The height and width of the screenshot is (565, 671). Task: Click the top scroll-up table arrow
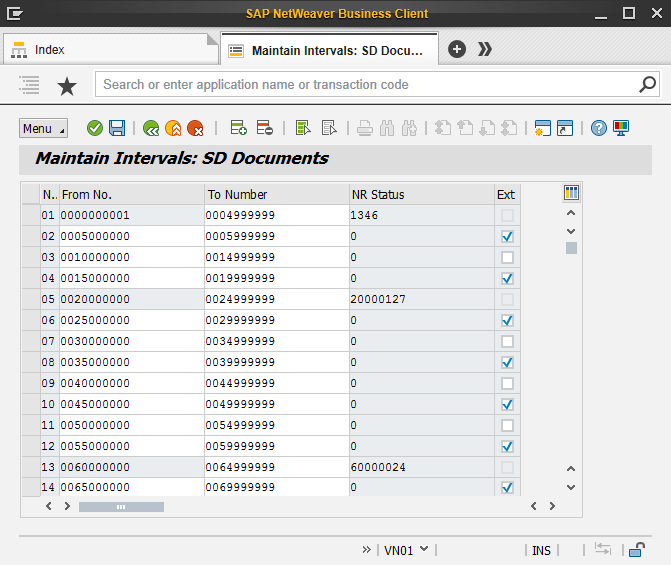[x=571, y=213]
